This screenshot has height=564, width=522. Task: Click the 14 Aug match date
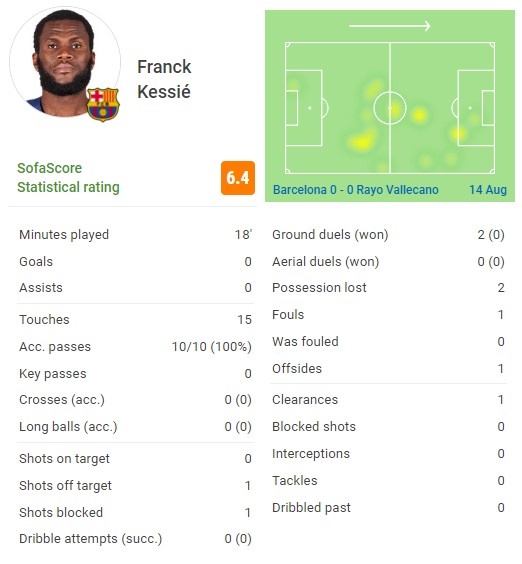pos(488,190)
